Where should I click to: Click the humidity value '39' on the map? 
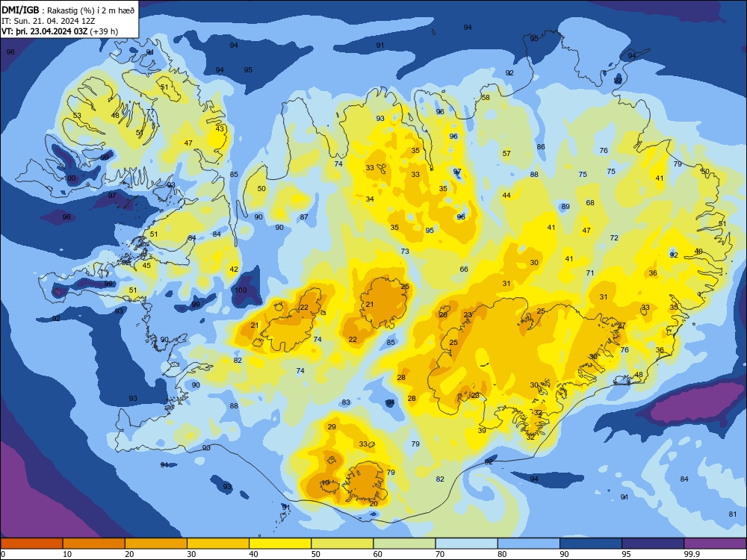click(x=482, y=431)
